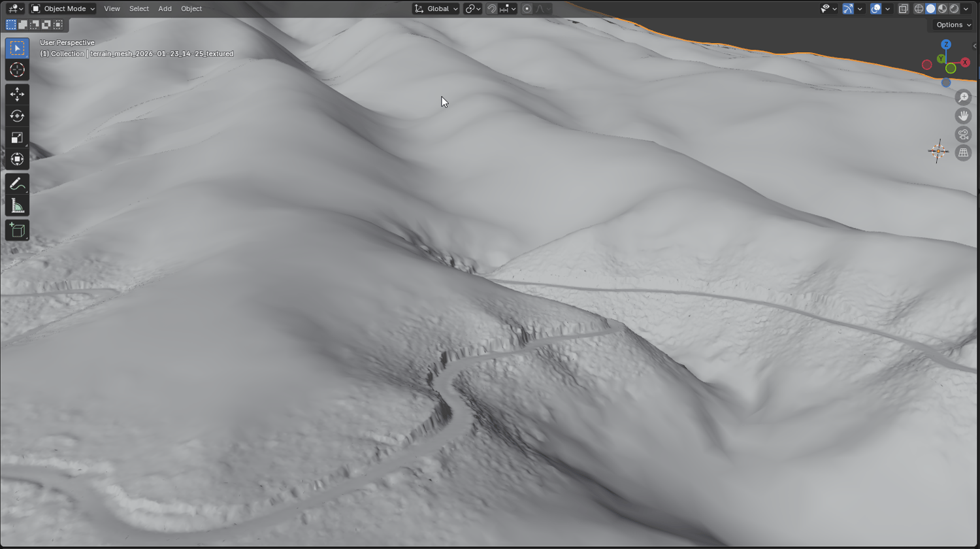Switch to Material Preview shading

pyautogui.click(x=942, y=8)
